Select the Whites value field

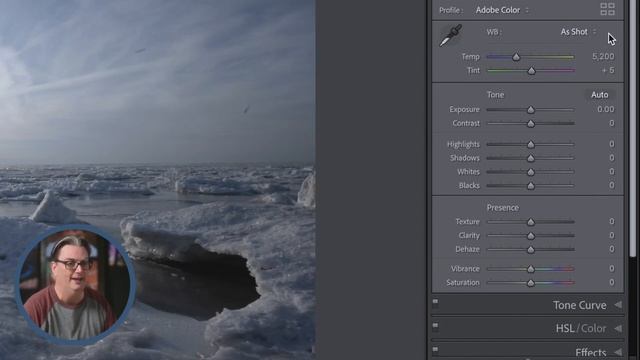pos(611,172)
